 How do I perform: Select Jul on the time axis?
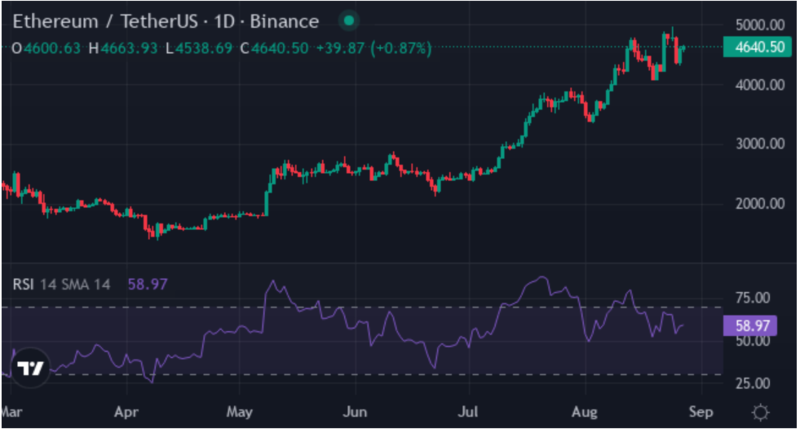point(468,411)
